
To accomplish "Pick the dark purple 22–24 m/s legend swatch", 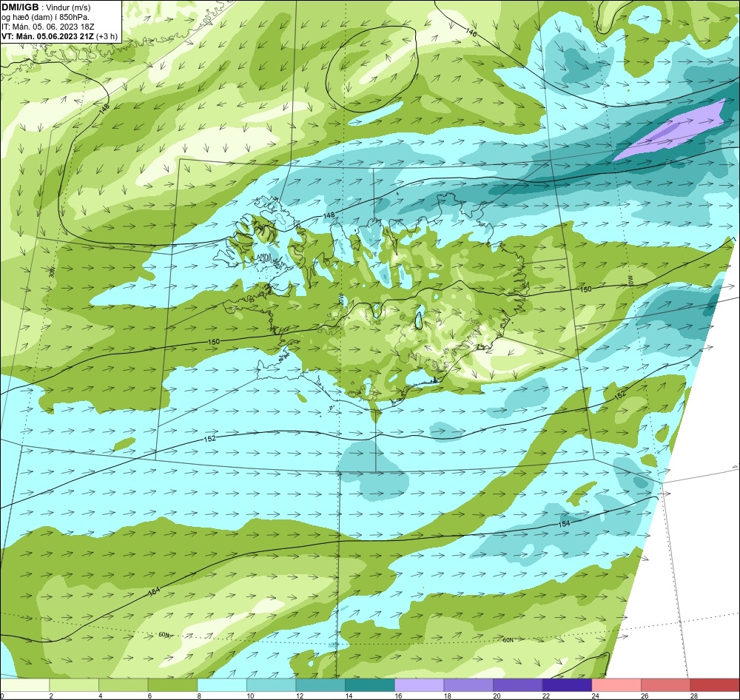I will pyautogui.click(x=568, y=685).
